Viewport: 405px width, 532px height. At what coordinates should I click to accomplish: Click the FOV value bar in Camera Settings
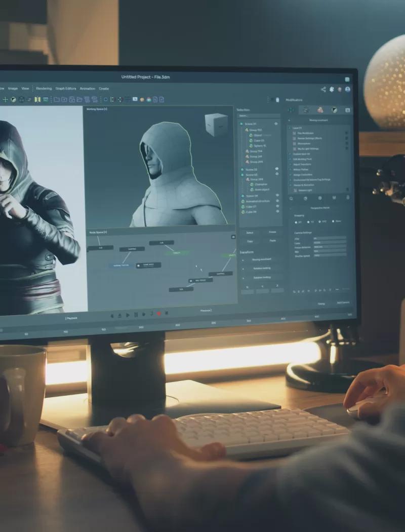(x=330, y=238)
